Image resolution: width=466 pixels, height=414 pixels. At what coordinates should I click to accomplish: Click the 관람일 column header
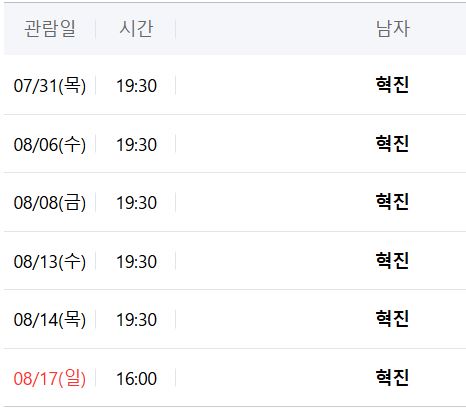(x=50, y=29)
